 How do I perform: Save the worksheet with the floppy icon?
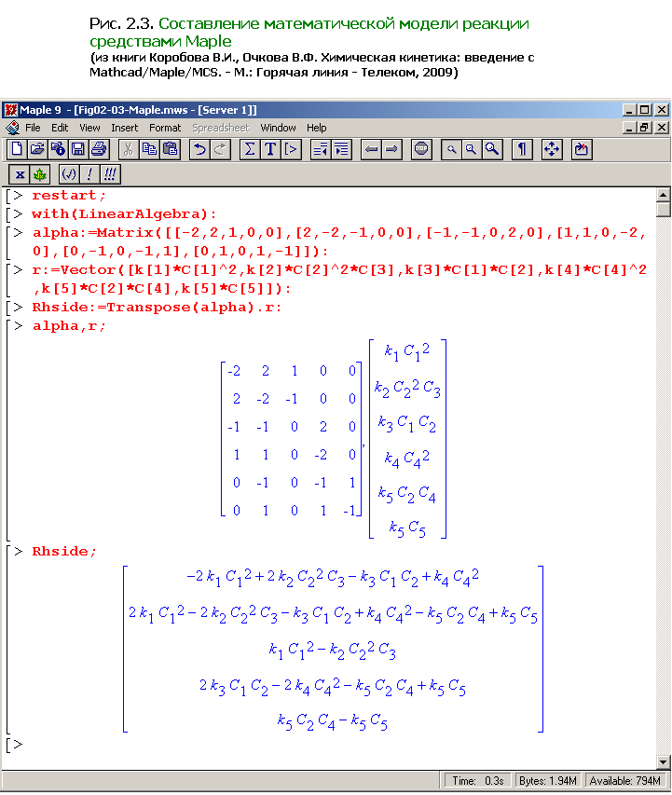pos(78,149)
